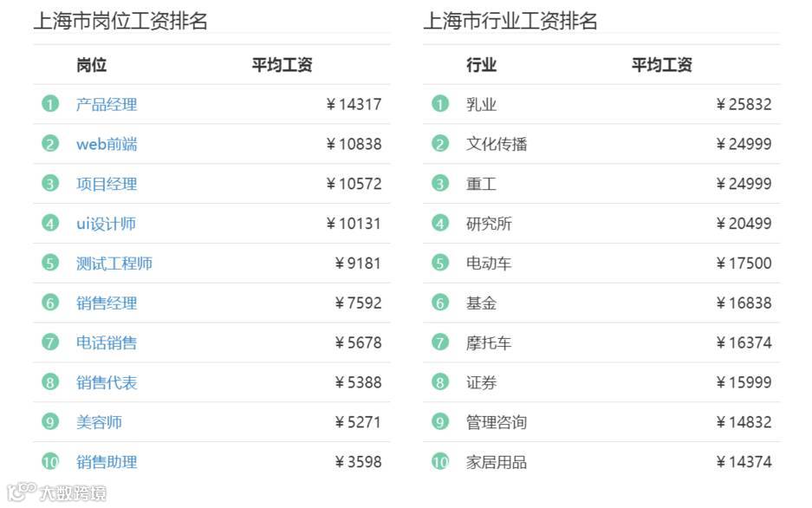Click the rank 5 badge beside 电动车

pyautogui.click(x=440, y=263)
